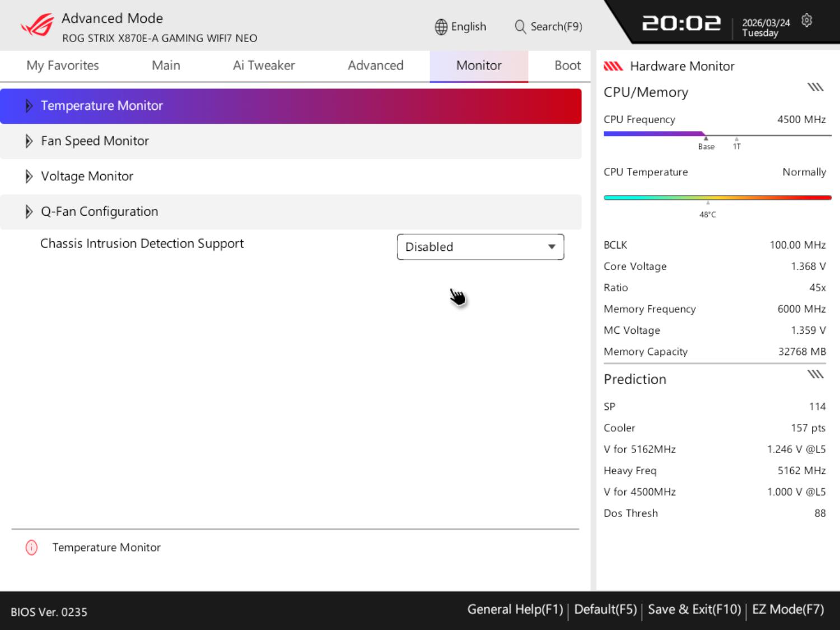This screenshot has width=840, height=630.
Task: Open Chassis Intrusion Detection Support dropdown
Action: click(480, 247)
